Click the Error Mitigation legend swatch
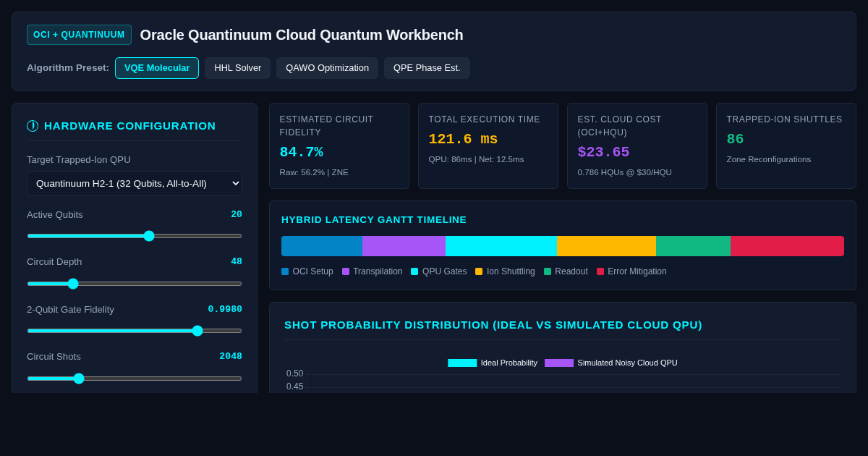The image size is (868, 456). (600, 271)
